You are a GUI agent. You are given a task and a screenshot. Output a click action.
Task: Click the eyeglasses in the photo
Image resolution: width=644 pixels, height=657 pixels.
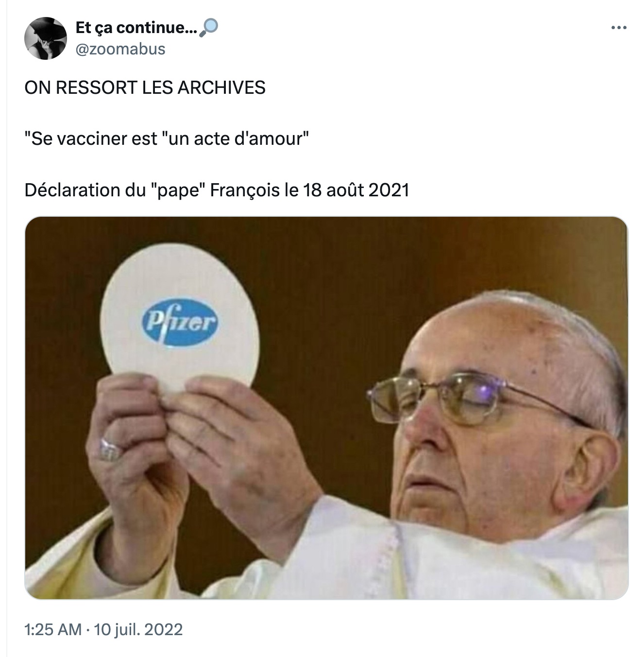481,398
